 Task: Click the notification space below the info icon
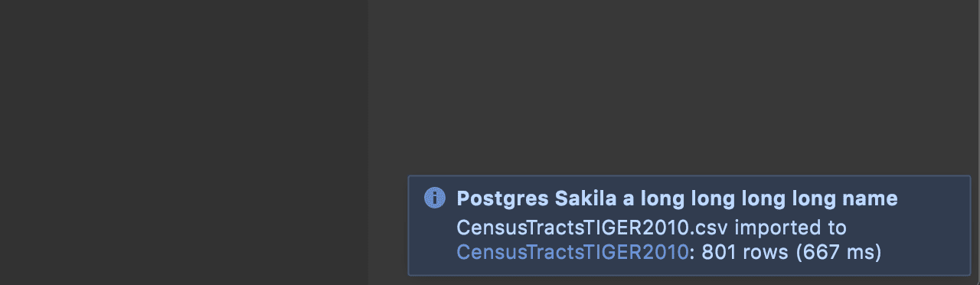[x=435, y=241]
